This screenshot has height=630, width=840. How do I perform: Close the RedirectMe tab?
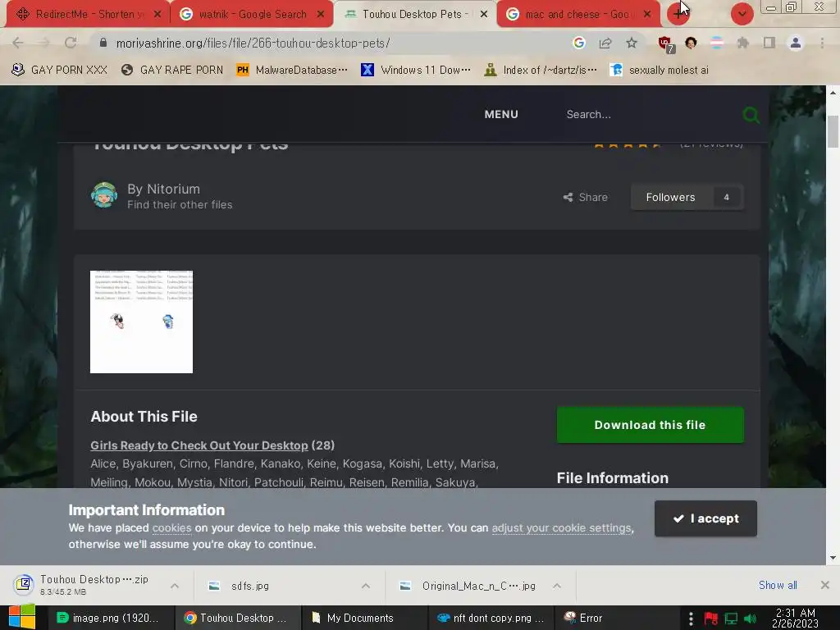pos(157,14)
